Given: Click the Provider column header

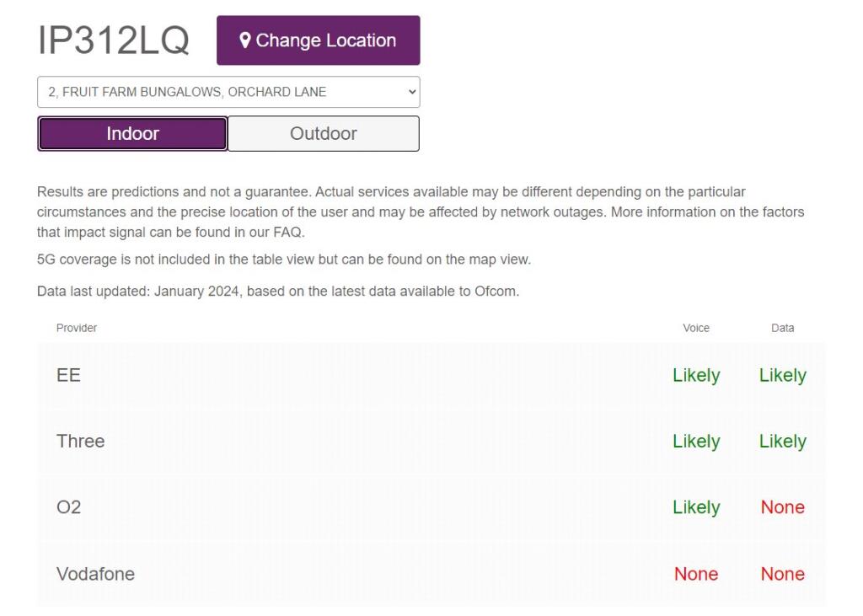Looking at the screenshot, I should tap(77, 328).
